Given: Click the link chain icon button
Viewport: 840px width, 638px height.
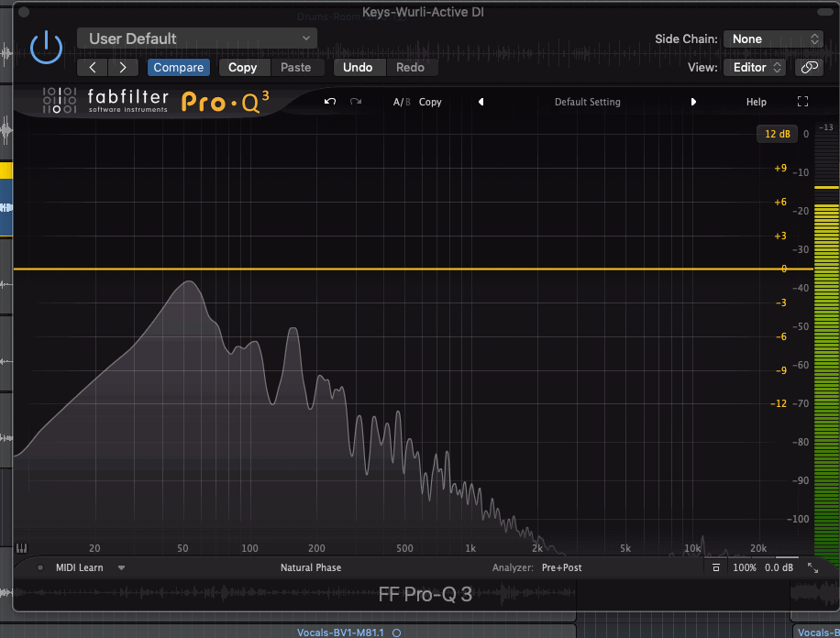Looking at the screenshot, I should pyautogui.click(x=809, y=68).
